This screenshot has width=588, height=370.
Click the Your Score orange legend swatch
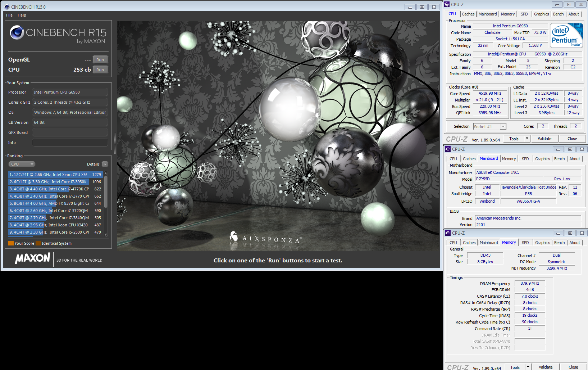coord(11,243)
